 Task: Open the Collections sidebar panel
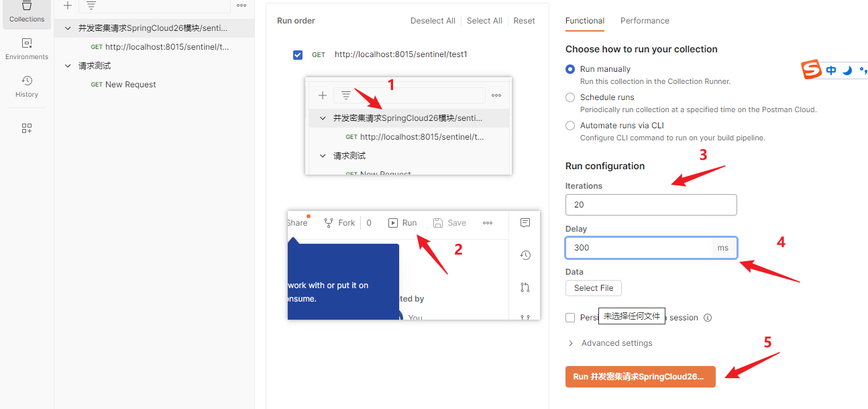pos(27,12)
